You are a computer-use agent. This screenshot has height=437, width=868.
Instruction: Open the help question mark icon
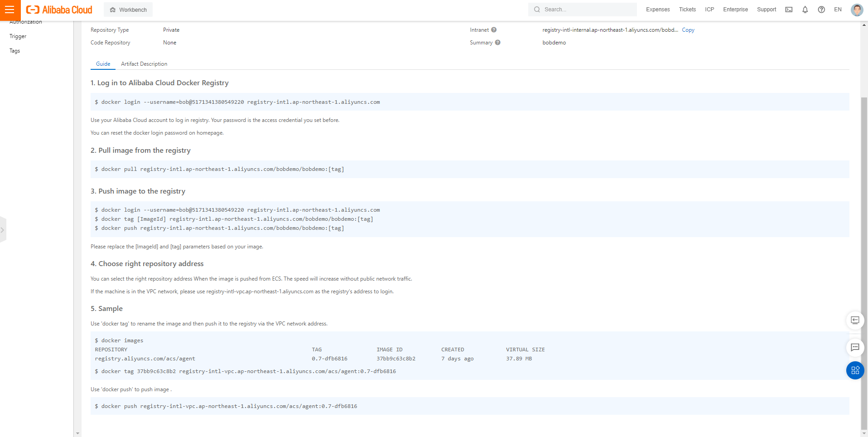(x=821, y=10)
